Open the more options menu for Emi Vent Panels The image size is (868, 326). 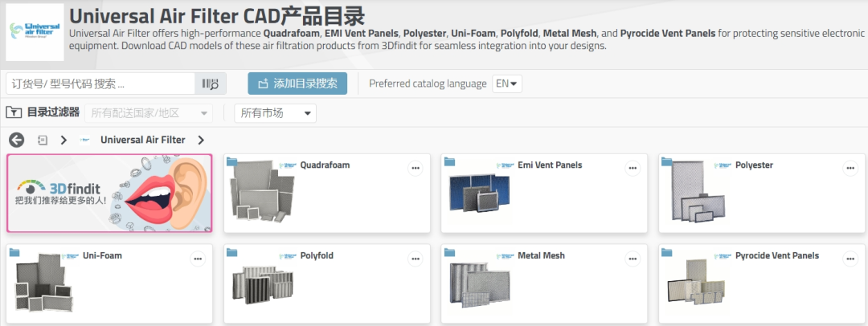(633, 169)
